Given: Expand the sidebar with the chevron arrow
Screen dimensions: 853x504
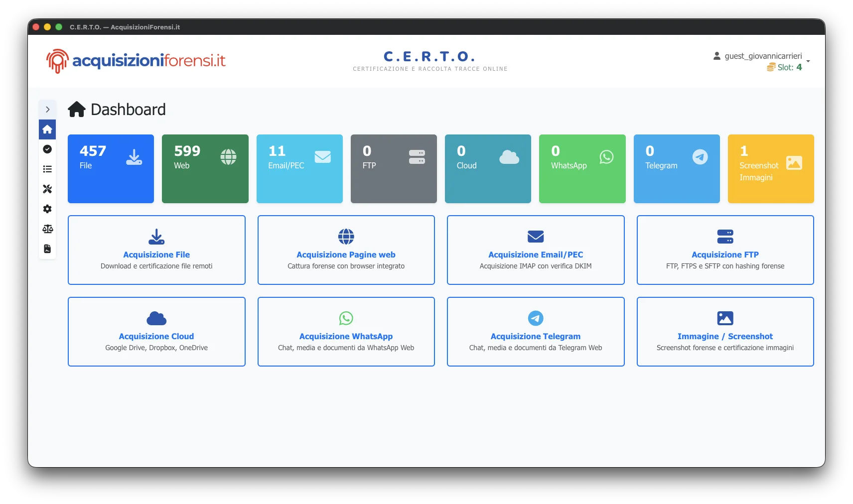Looking at the screenshot, I should (x=47, y=110).
